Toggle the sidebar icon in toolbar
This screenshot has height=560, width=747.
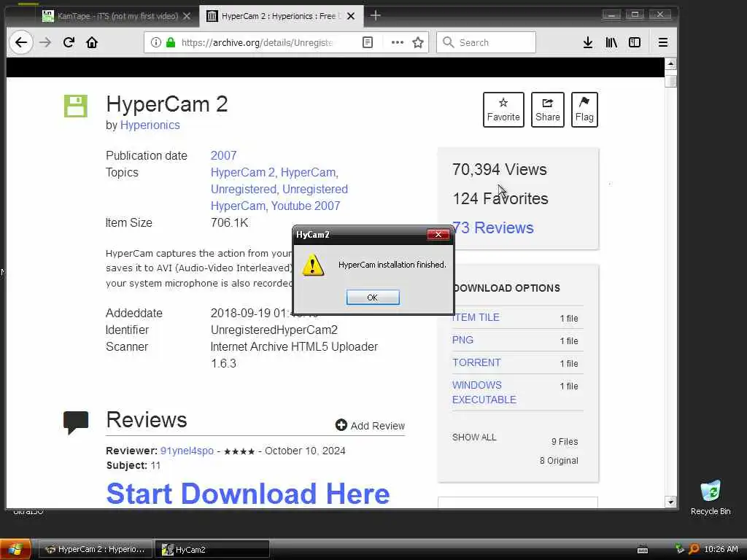[x=635, y=42]
